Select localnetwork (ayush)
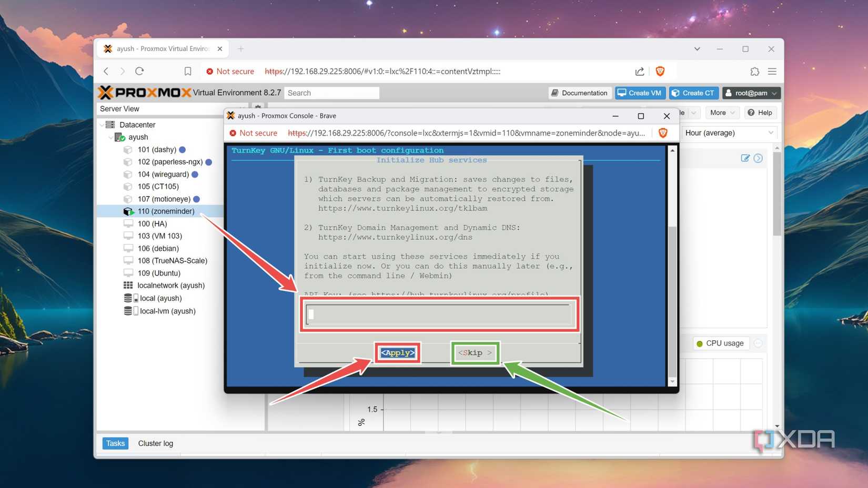The width and height of the screenshot is (868, 488). pyautogui.click(x=171, y=286)
